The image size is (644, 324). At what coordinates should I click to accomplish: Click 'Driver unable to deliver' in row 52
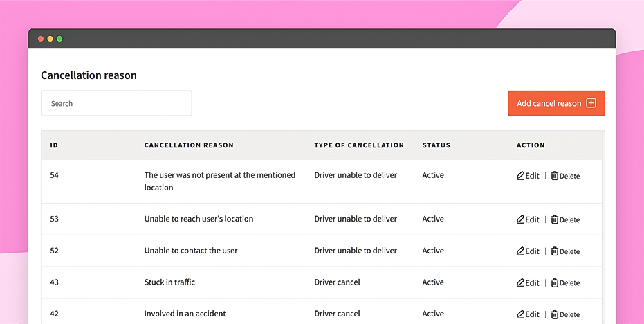click(x=356, y=251)
